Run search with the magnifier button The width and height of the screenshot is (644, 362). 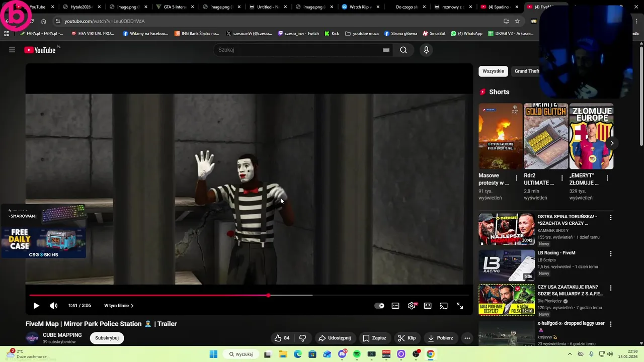(x=404, y=50)
